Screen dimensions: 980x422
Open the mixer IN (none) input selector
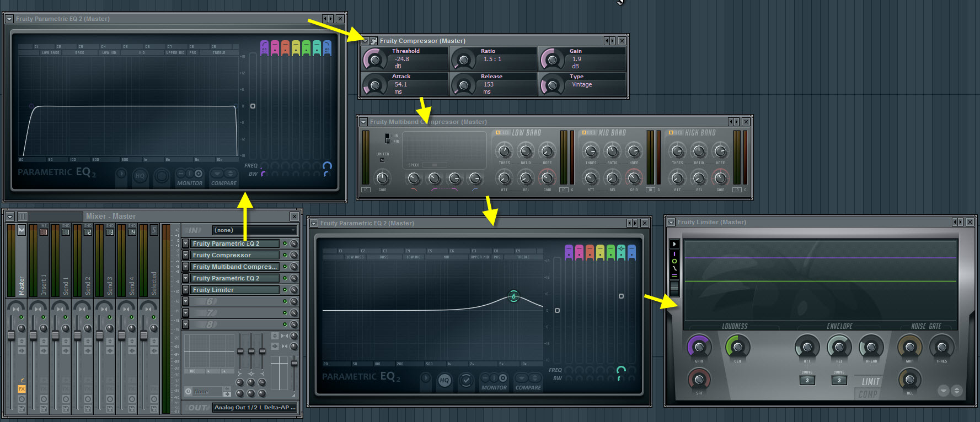pos(255,230)
